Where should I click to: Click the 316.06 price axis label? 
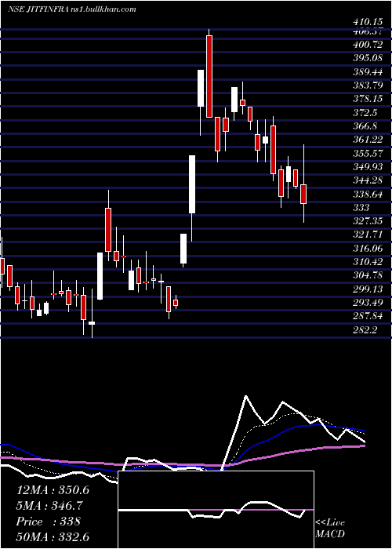pyautogui.click(x=368, y=249)
